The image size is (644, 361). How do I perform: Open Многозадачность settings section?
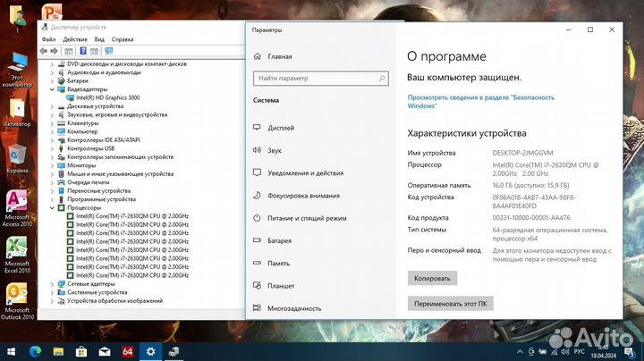pyautogui.click(x=294, y=308)
